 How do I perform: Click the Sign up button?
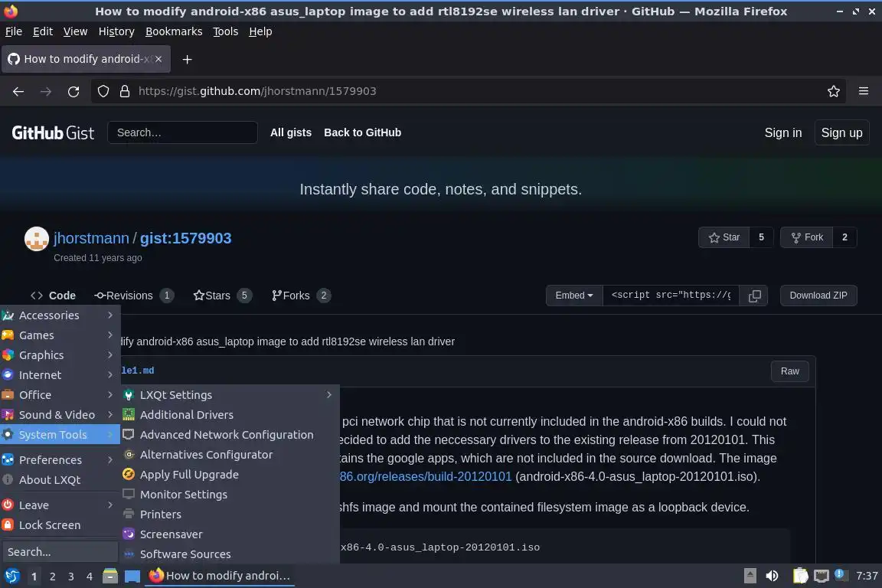click(x=841, y=132)
